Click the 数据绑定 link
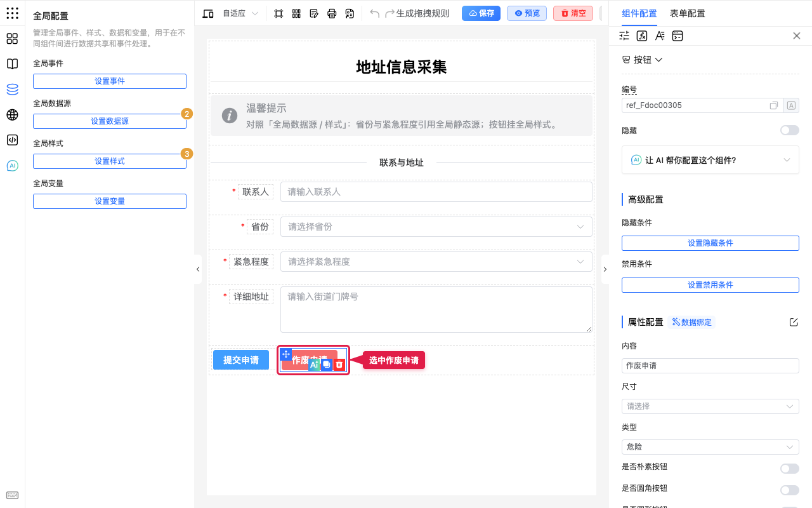Viewport: 812px width, 508px height. [x=691, y=322]
